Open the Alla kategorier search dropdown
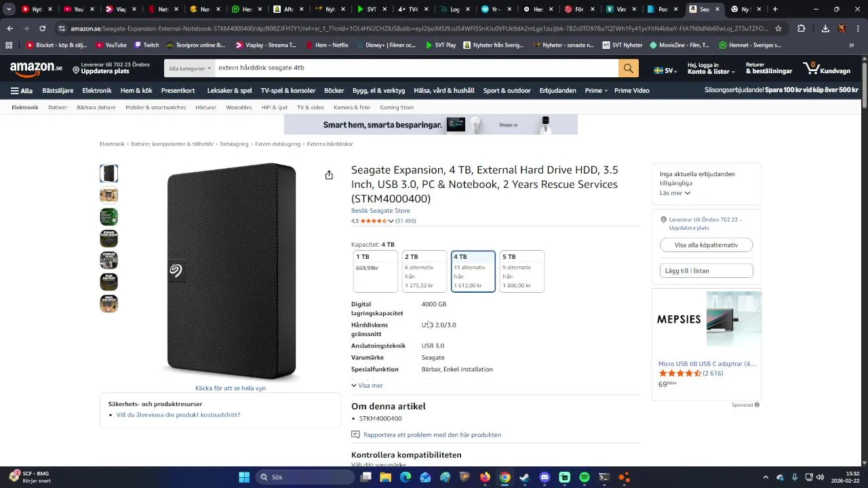 pos(190,68)
